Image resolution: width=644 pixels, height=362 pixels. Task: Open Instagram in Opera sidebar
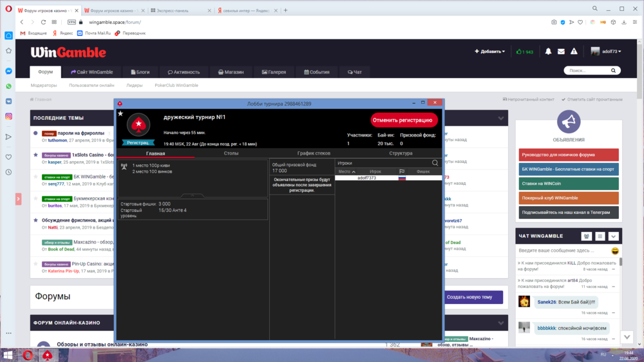click(9, 116)
